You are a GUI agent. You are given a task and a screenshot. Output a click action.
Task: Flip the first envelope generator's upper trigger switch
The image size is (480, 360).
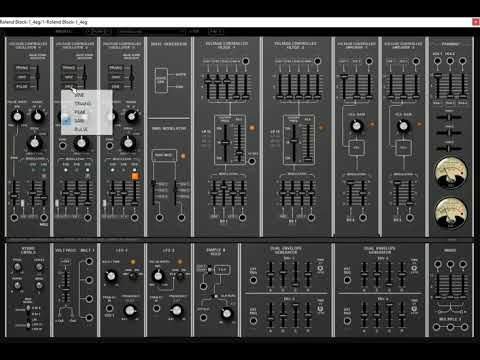click(x=320, y=268)
